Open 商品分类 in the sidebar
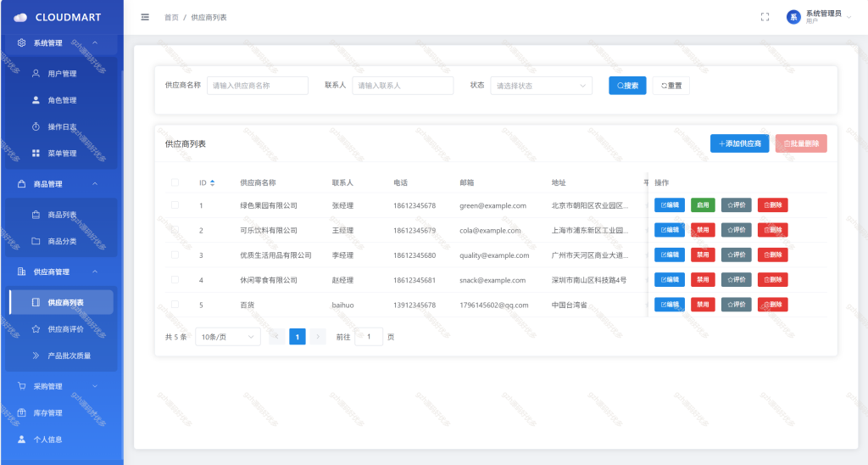This screenshot has height=465, width=868. click(x=61, y=241)
